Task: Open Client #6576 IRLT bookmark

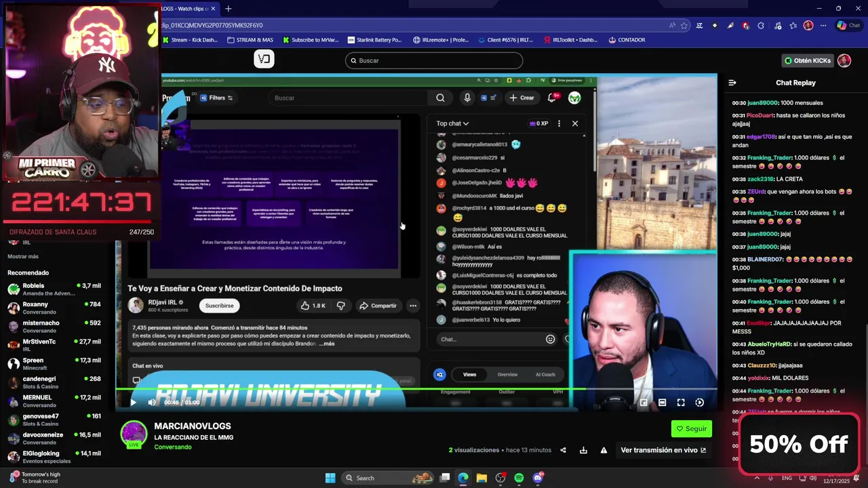Action: 506,40
